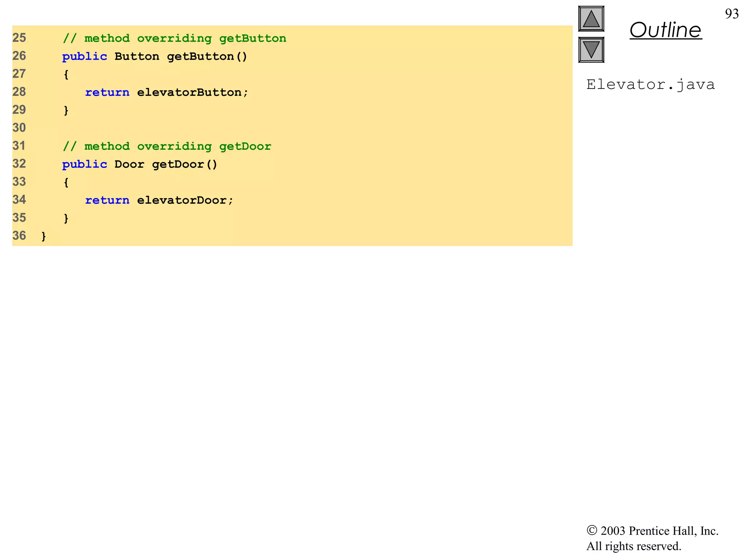Click 'public Button getButton()' declaration
Image resolution: width=747 pixels, height=560 pixels.
pos(155,57)
